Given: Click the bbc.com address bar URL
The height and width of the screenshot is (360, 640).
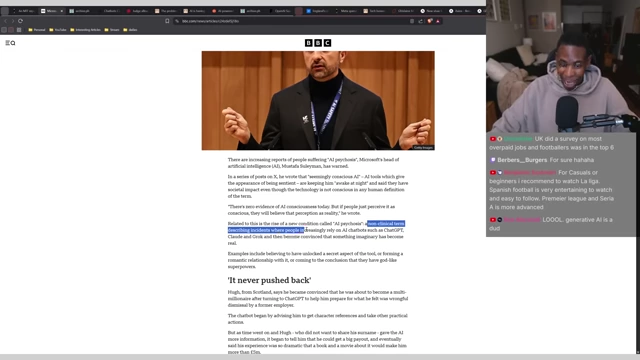Looking at the screenshot, I should tap(211, 21).
